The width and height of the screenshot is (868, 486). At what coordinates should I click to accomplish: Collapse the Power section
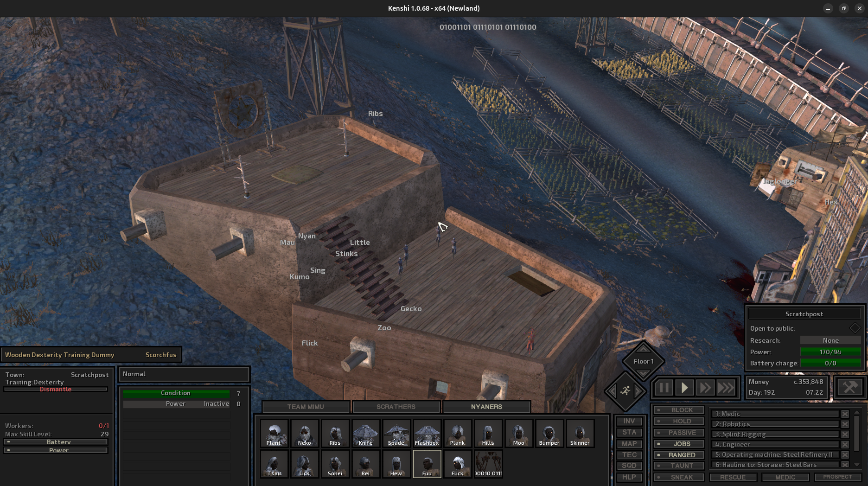coord(56,450)
